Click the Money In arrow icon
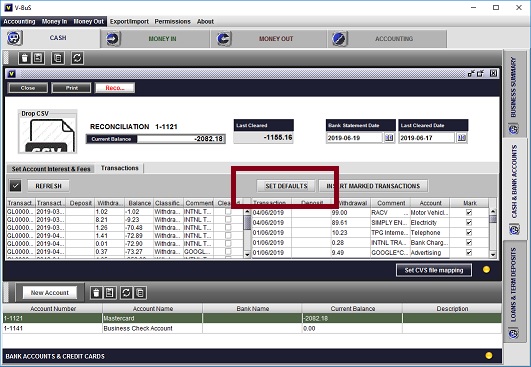This screenshot has height=367, width=531. (x=113, y=39)
